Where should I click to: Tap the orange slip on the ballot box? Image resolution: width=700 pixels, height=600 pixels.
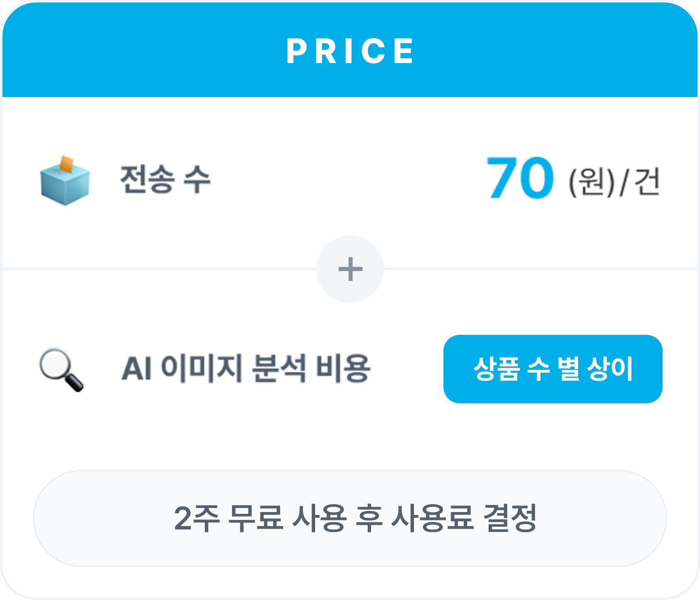click(x=66, y=164)
